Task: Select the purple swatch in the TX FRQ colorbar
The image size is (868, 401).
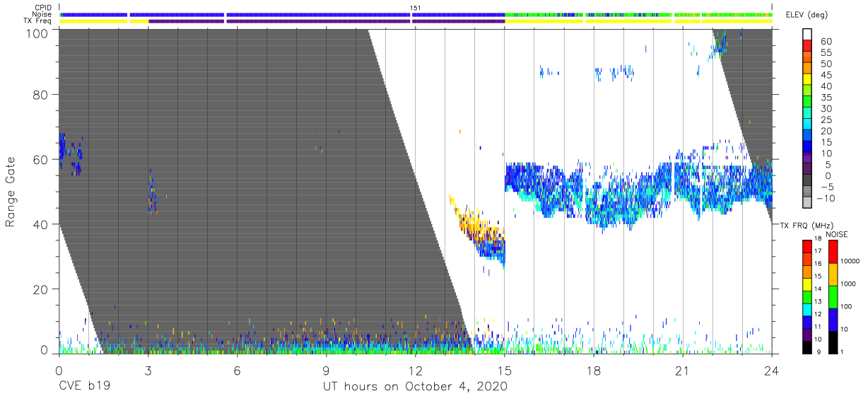Action: pyautogui.click(x=808, y=333)
